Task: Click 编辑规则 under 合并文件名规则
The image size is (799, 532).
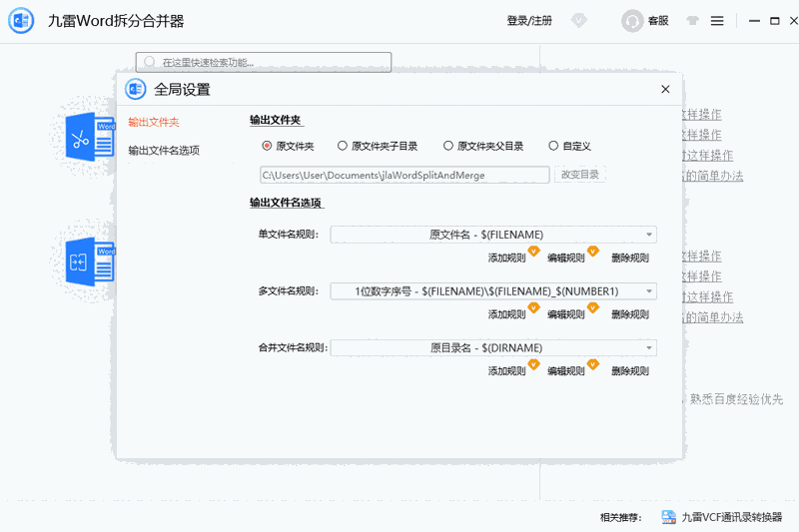Action: coord(565,371)
